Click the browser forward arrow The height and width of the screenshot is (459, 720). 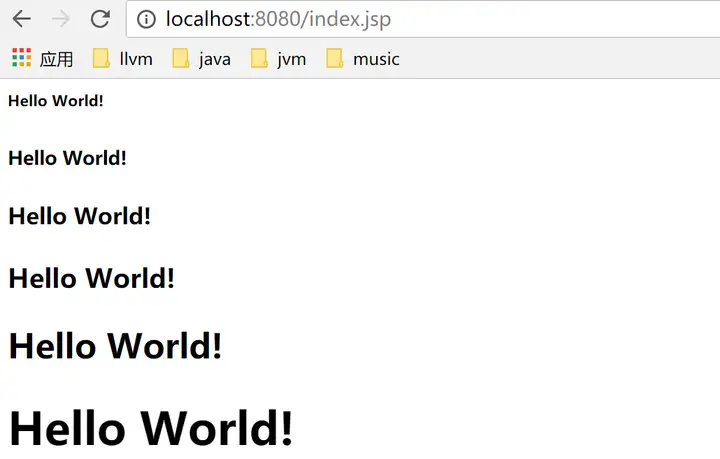click(x=61, y=19)
